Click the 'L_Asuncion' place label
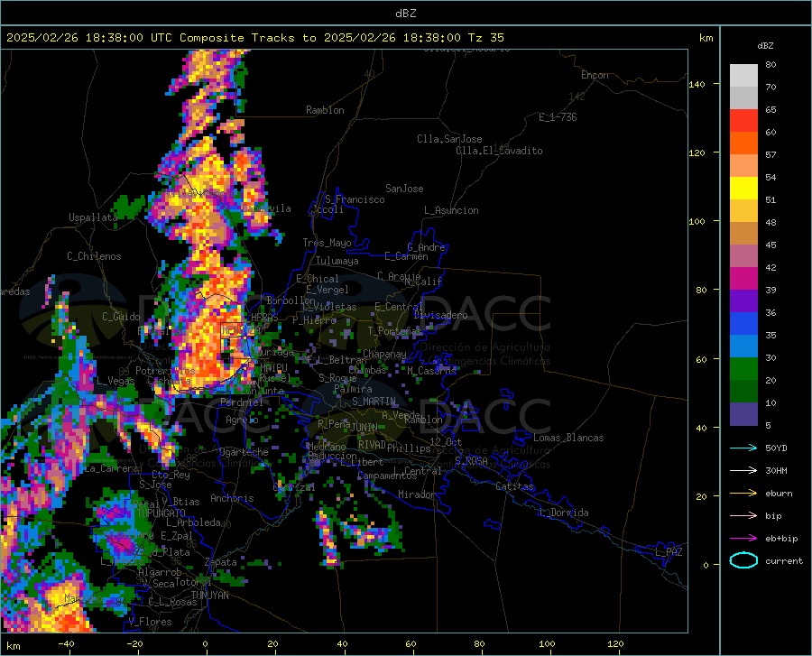Screen dimensions: 812x656 click(451, 210)
